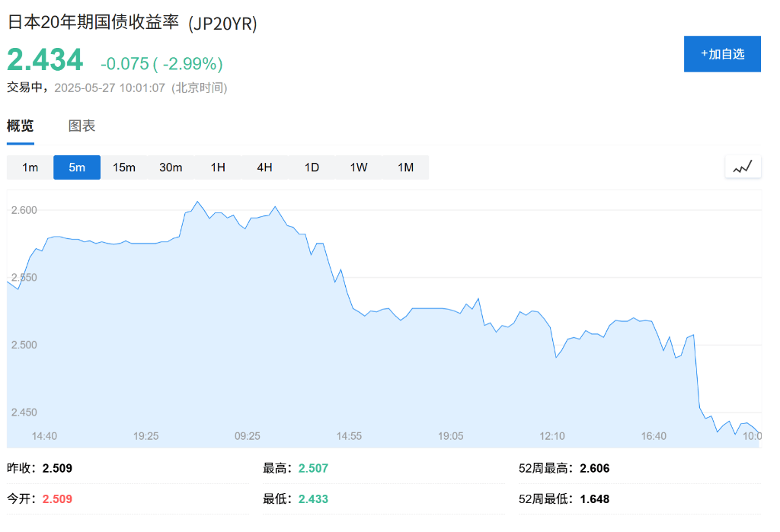Viewport: 780px width, 532px height.
Task: Click the +加自选 watchlist button
Action: (x=722, y=54)
